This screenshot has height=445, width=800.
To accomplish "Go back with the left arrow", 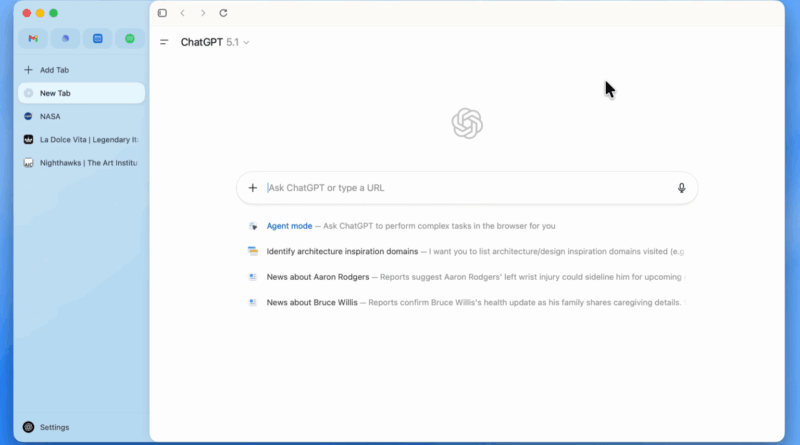I will click(183, 13).
